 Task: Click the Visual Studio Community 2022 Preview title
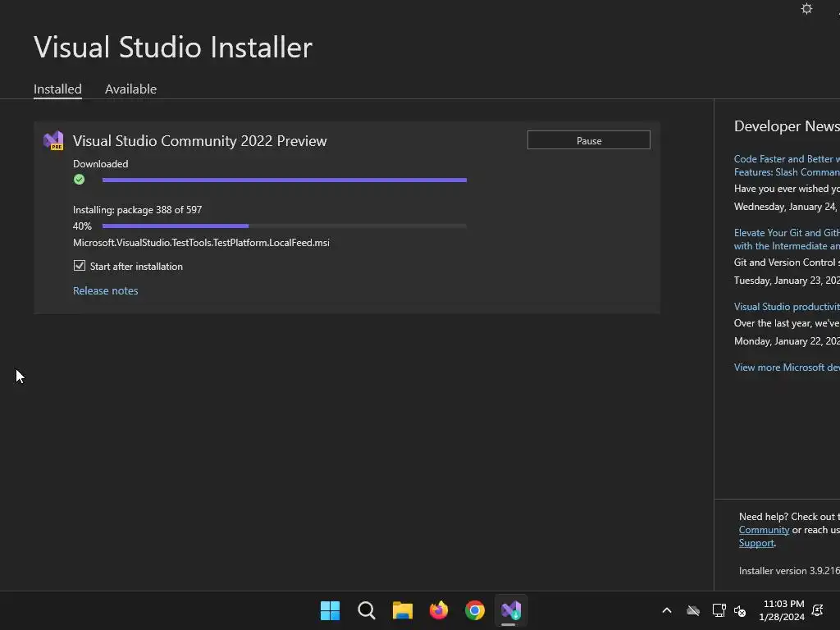(200, 141)
